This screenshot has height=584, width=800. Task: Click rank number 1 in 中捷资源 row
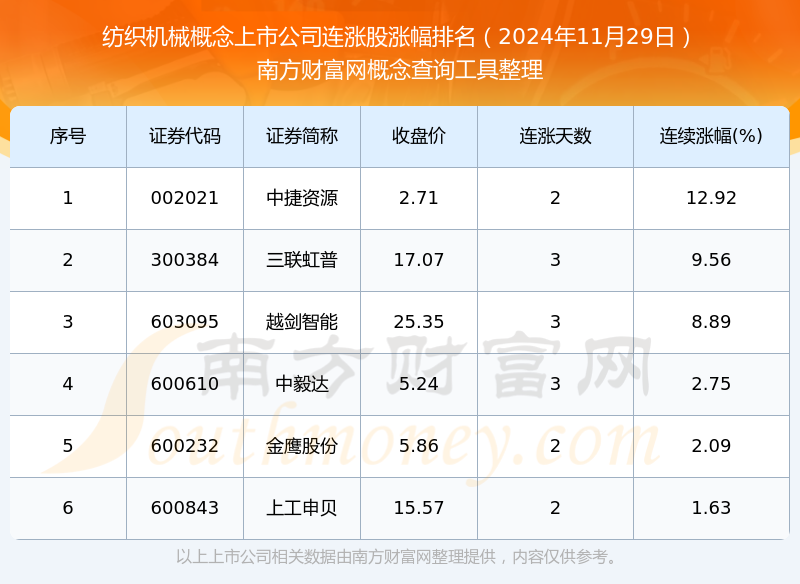tap(68, 198)
